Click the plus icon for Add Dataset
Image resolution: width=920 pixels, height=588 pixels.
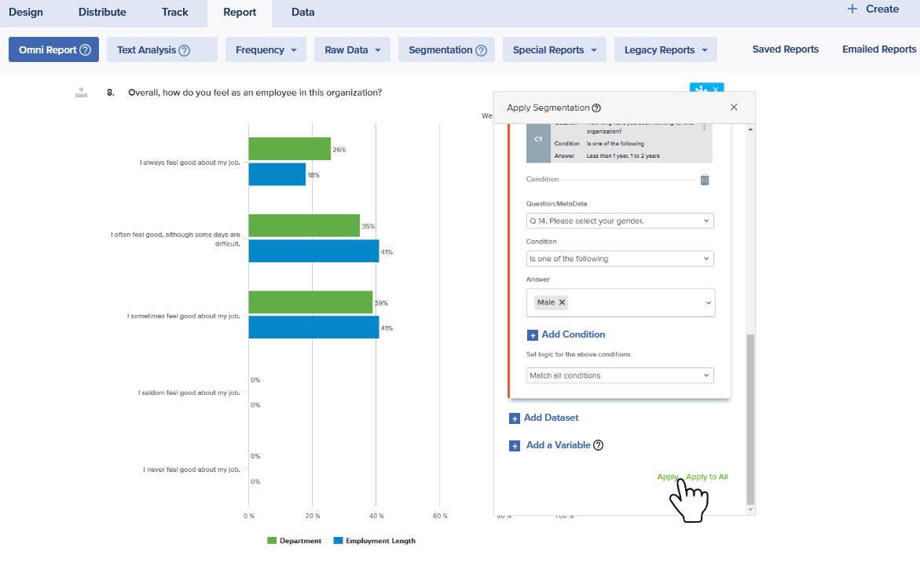pyautogui.click(x=515, y=418)
